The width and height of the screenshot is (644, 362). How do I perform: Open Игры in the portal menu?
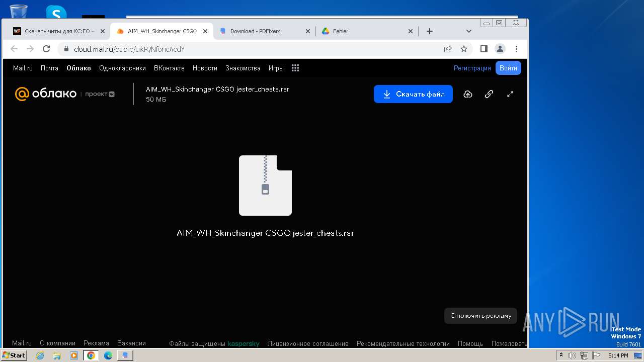point(276,68)
